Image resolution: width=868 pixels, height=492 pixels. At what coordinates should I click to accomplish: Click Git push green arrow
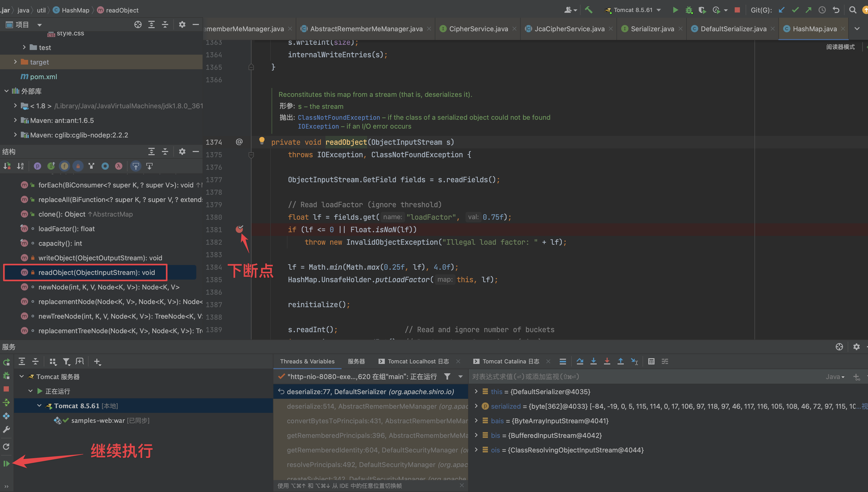pos(809,10)
